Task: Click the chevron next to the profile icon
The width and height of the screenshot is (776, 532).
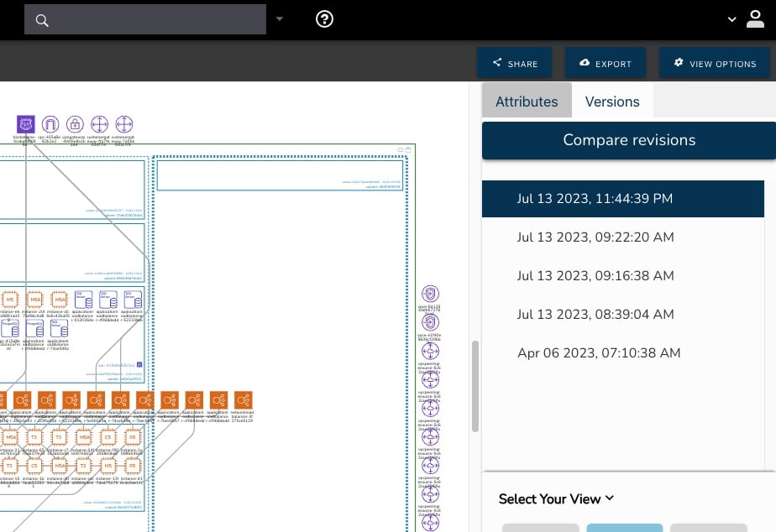Action: 730,18
